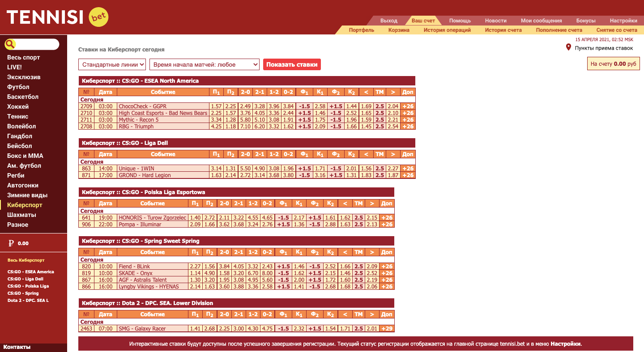
Task: Expand +26 extra bets for SKADE - Onyx
Action: [x=387, y=273]
